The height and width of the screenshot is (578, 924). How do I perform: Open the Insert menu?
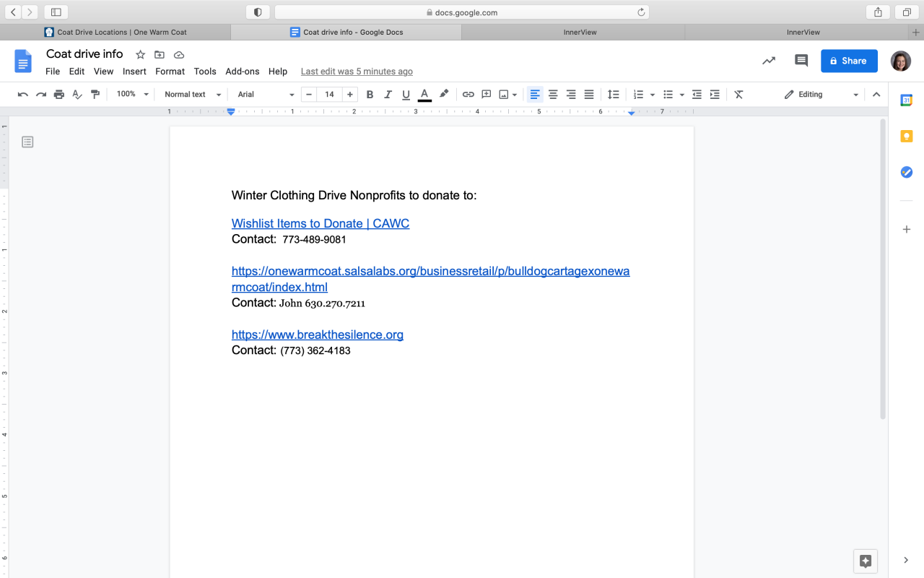[134, 72]
